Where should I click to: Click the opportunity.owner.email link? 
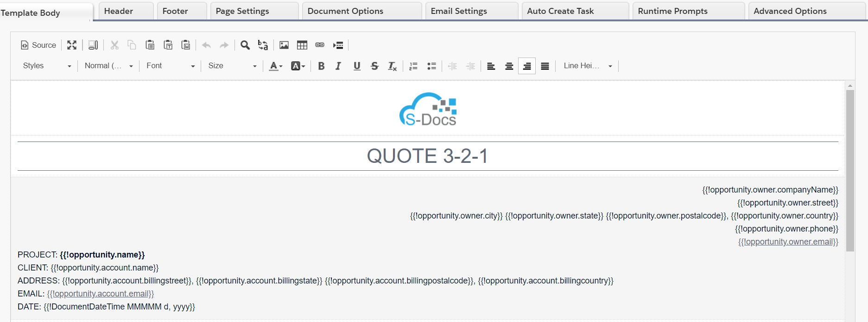coord(788,242)
